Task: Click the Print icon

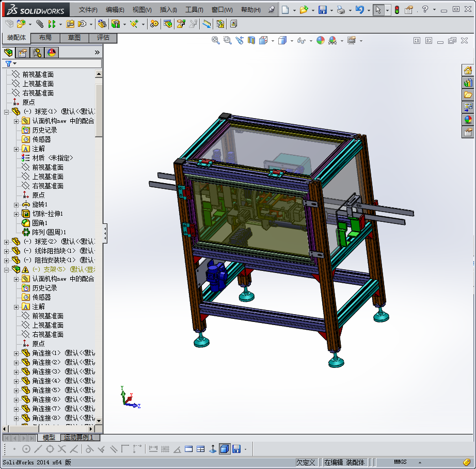Action: coord(341,10)
